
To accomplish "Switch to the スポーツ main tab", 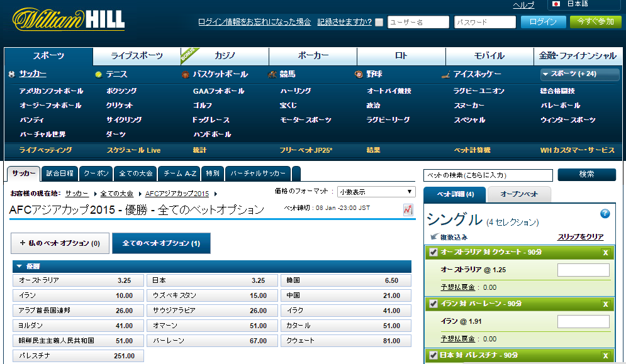I will click(x=48, y=56).
